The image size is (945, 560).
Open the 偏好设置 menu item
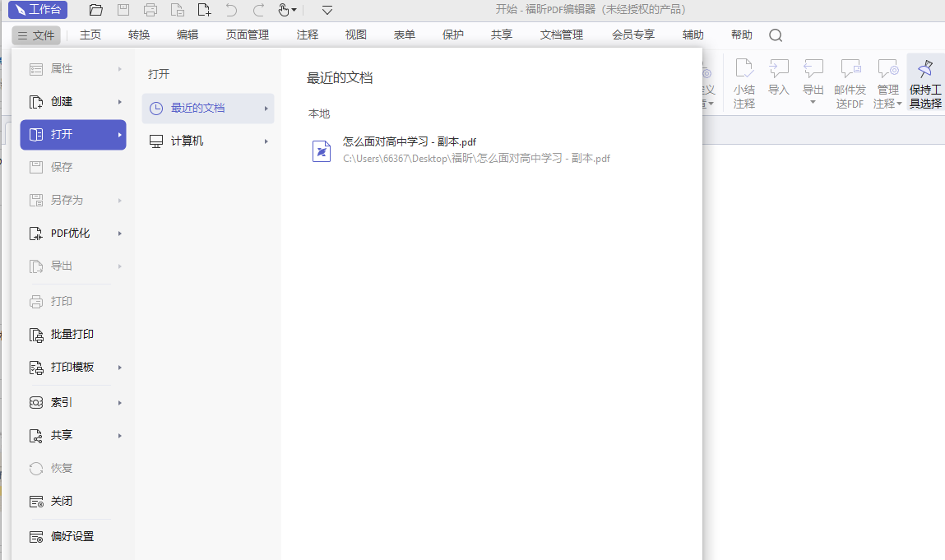tap(72, 536)
